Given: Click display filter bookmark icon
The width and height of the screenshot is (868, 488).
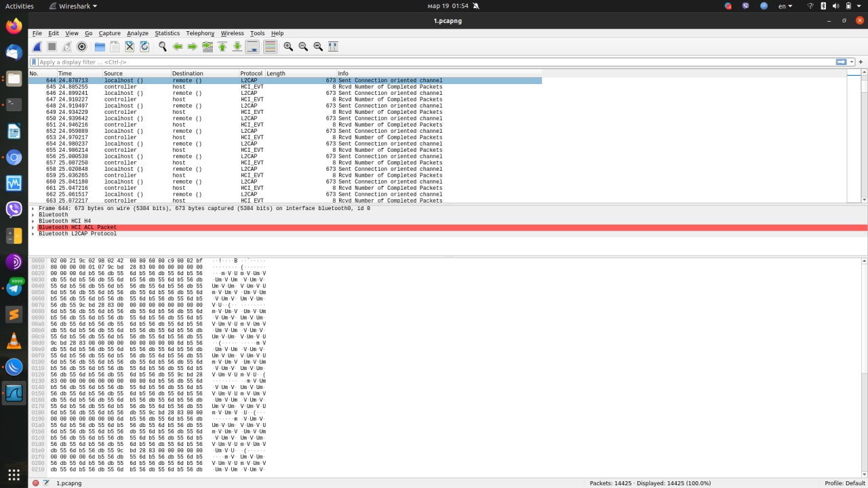Looking at the screenshot, I should pyautogui.click(x=34, y=62).
